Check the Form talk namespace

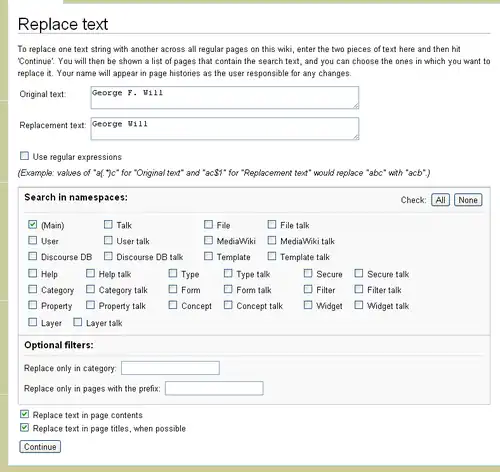pyautogui.click(x=228, y=289)
